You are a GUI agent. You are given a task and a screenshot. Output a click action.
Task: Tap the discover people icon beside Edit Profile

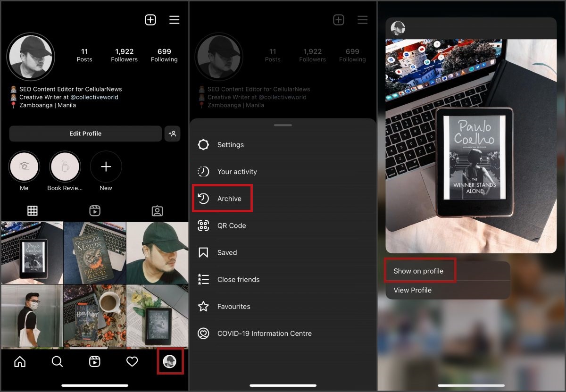[x=173, y=133]
